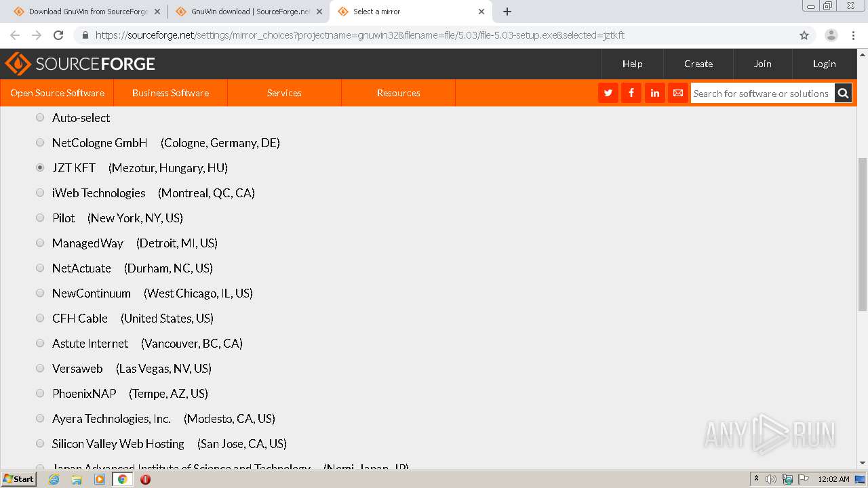Open Windows Explorer folder on taskbar
Screen dimensions: 868x488
click(x=77, y=479)
